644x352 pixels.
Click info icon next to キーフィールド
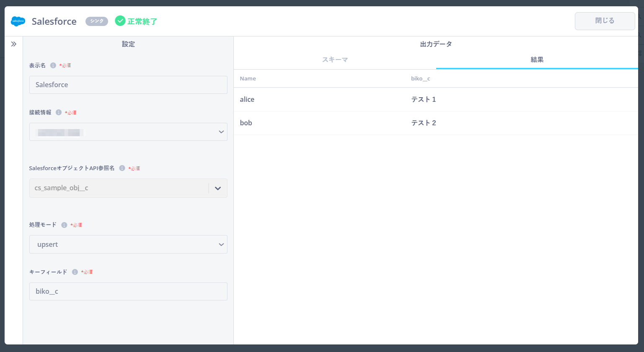pos(75,272)
